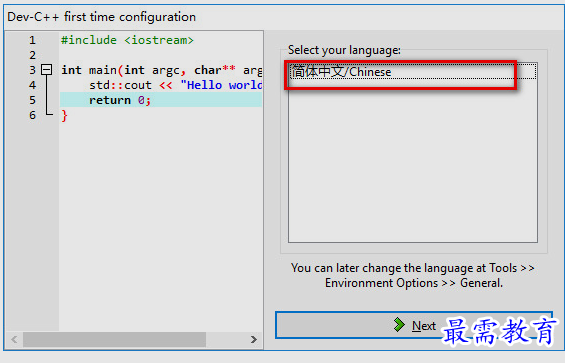Collapse the main function code fold

tap(46, 70)
